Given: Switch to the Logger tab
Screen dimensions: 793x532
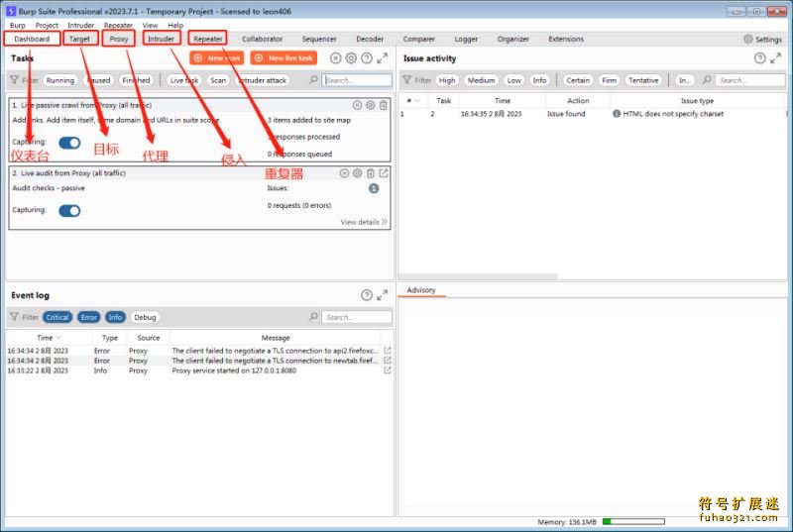Looking at the screenshot, I should point(466,39).
